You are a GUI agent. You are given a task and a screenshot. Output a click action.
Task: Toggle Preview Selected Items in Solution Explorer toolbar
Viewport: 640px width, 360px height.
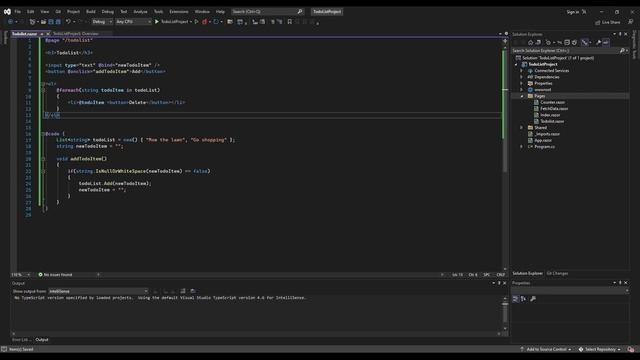coord(606,42)
